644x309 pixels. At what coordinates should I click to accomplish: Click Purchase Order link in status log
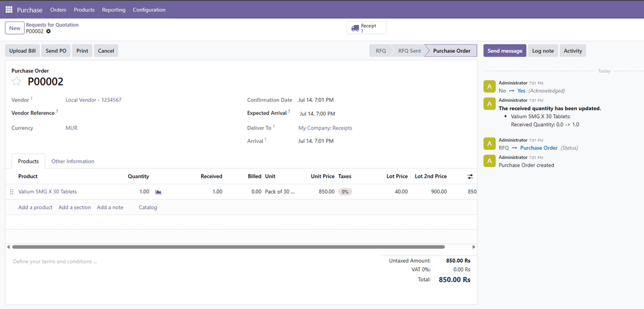tap(539, 148)
